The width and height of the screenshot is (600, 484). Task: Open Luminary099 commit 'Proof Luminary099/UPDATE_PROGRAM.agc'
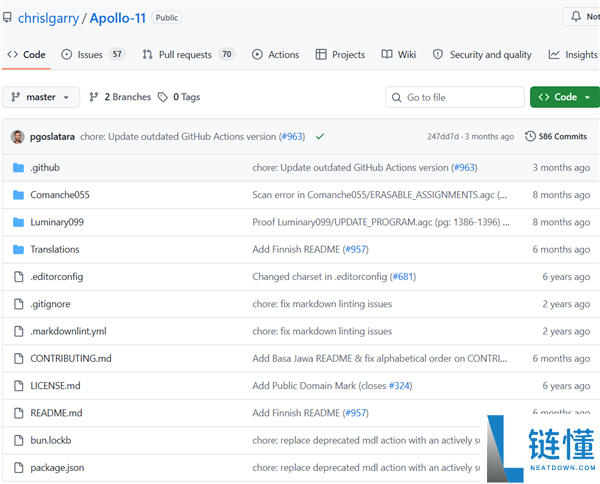point(381,222)
